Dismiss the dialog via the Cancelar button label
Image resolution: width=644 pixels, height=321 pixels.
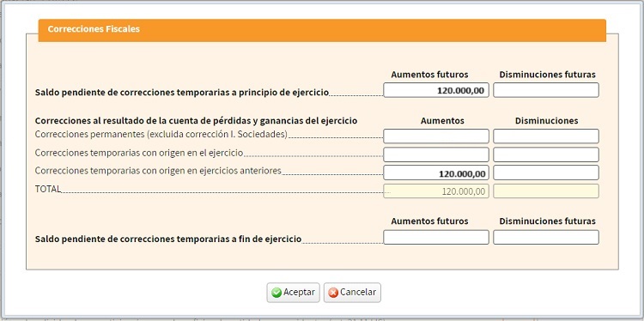pos(358,293)
